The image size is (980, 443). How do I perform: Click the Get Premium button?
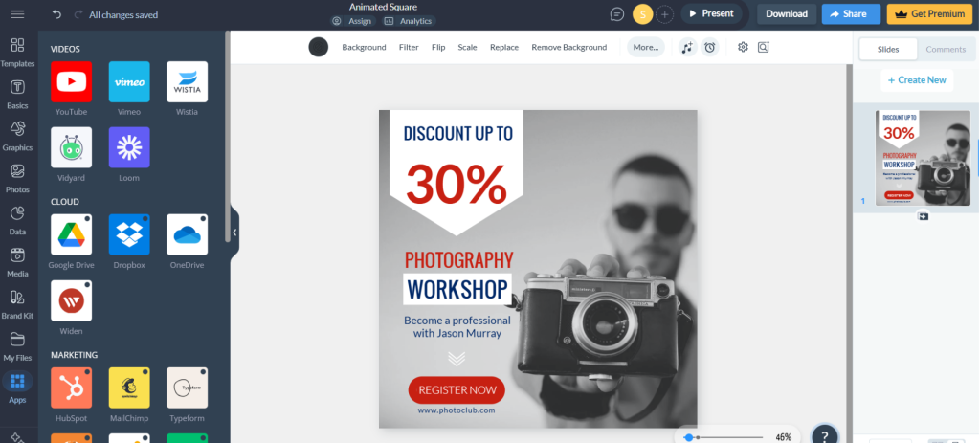coord(929,13)
